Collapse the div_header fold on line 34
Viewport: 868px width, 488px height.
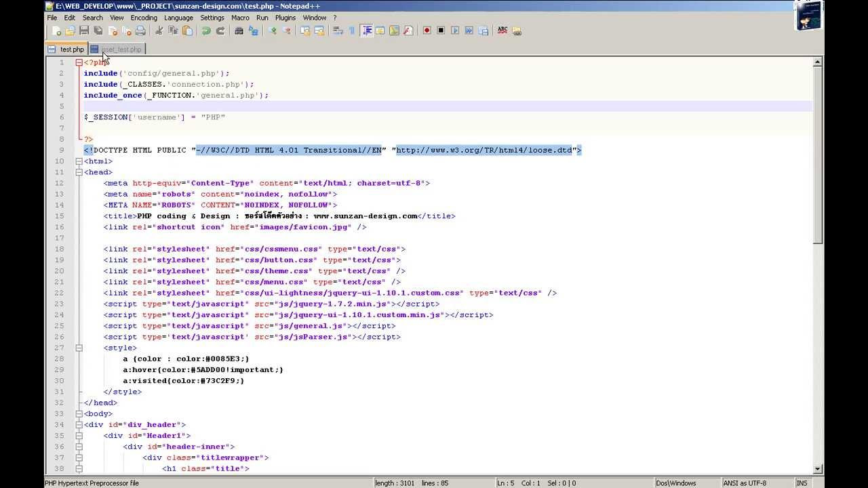coord(79,425)
